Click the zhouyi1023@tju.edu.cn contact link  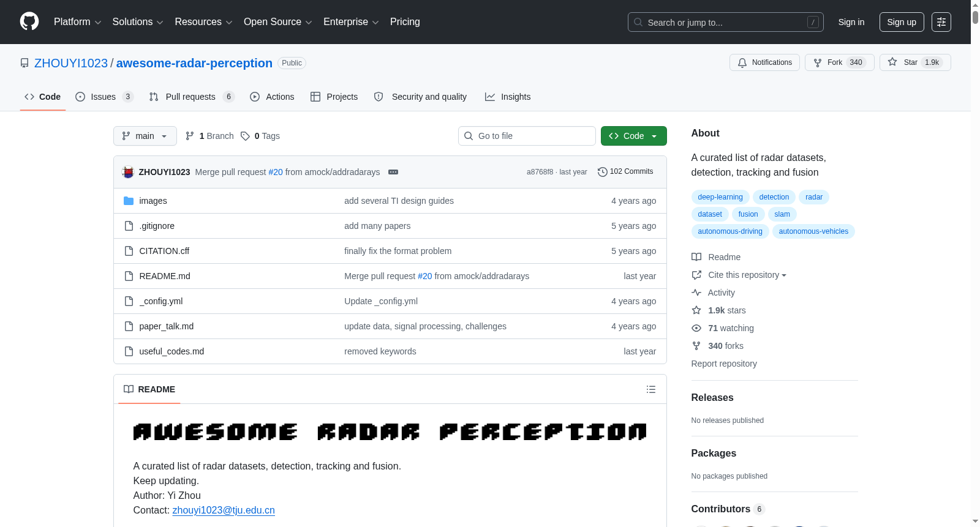tap(224, 510)
